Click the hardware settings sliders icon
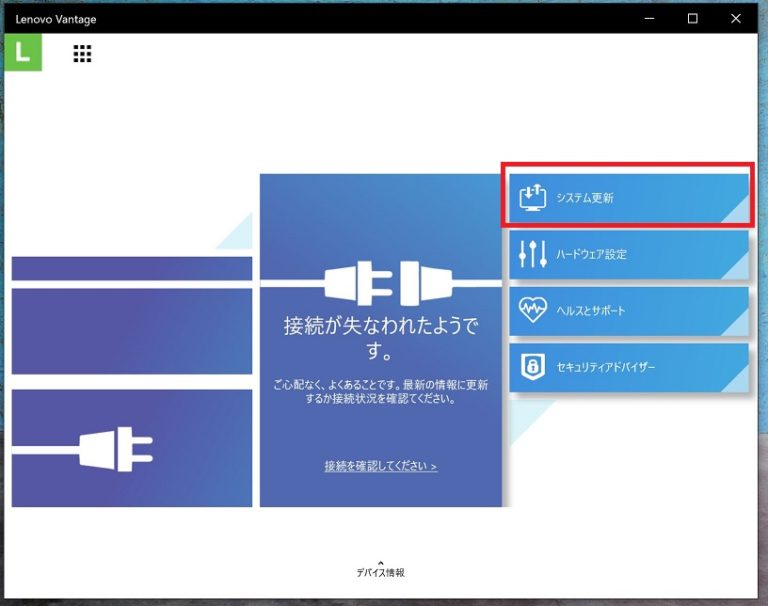The image size is (768, 606). click(532, 254)
